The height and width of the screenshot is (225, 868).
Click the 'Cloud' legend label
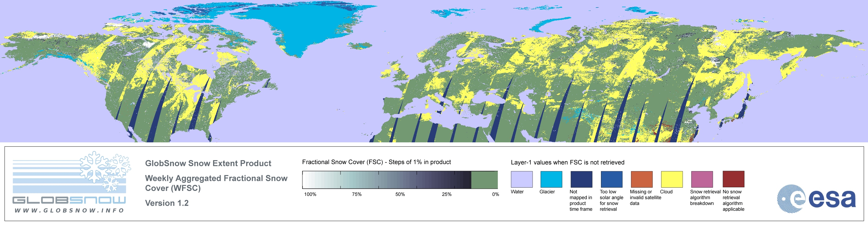[x=666, y=192]
